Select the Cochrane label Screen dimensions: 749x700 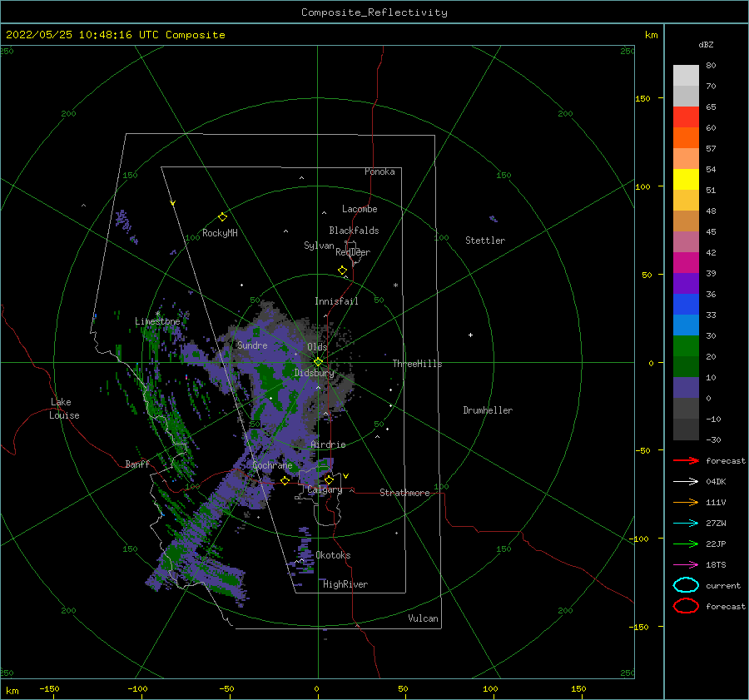coord(272,465)
